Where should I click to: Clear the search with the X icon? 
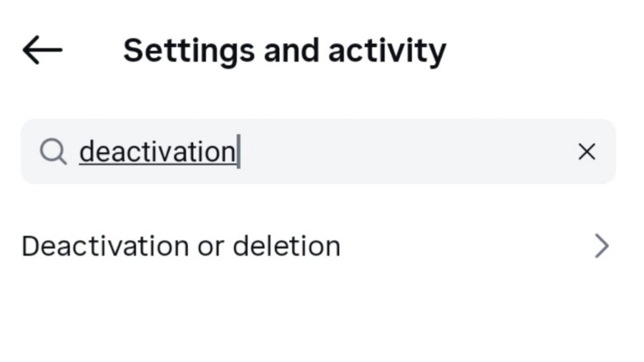(586, 151)
